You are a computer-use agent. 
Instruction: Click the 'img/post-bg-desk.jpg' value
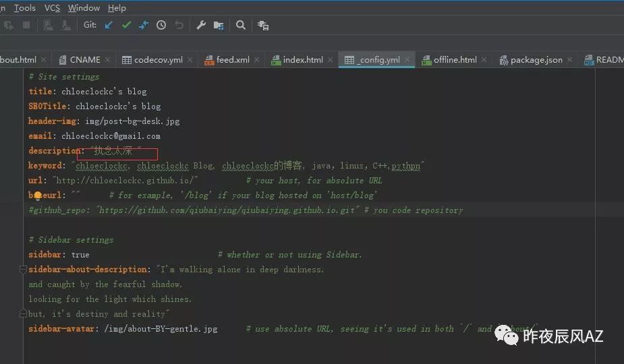tap(132, 121)
